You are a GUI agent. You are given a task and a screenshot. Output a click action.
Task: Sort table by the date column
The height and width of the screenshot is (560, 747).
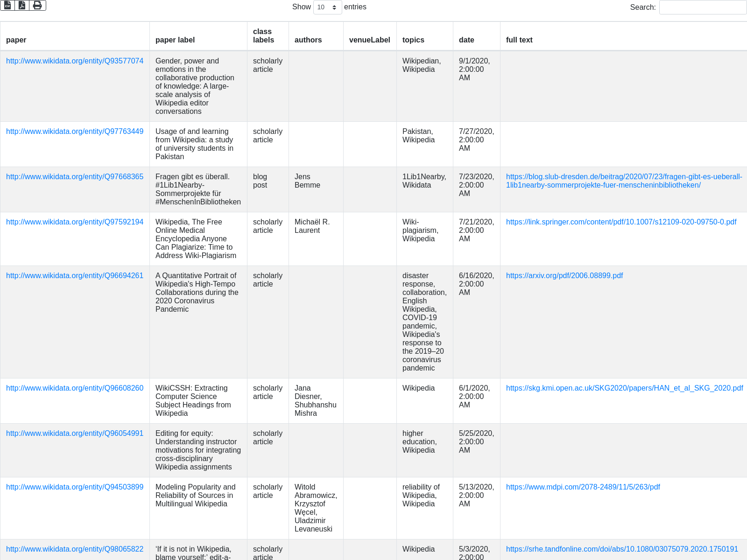pyautogui.click(x=466, y=40)
